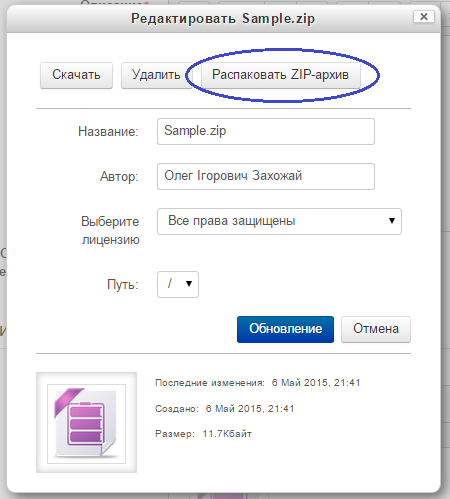Cancel editing with the Отмена button
Screen dimensions: 450x499
376,329
